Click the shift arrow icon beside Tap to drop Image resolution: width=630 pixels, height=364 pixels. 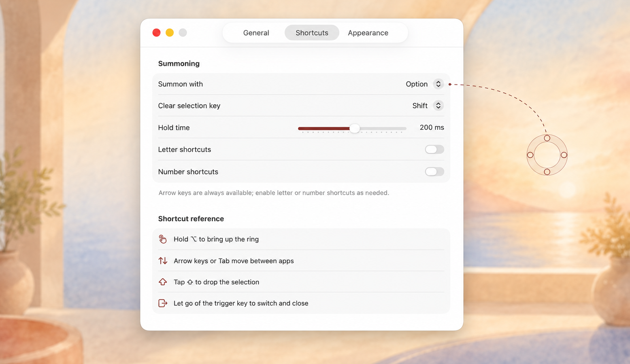coord(163,282)
